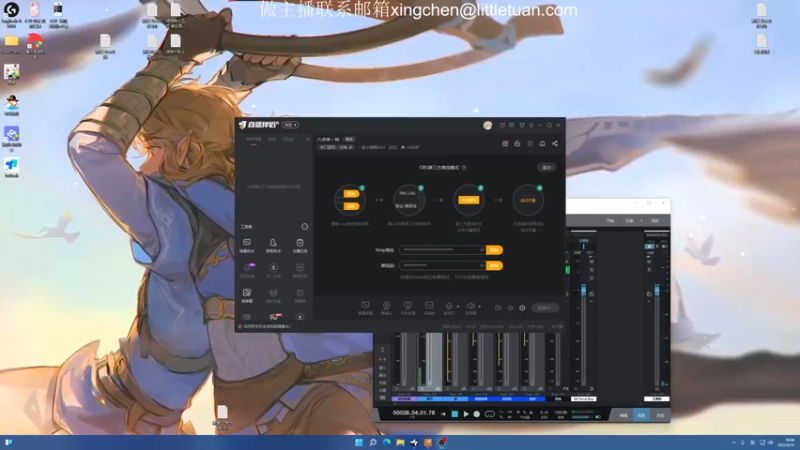This screenshot has height=450, width=800.
Task: Toggle the eye icon in the stream code field
Action: click(x=482, y=266)
